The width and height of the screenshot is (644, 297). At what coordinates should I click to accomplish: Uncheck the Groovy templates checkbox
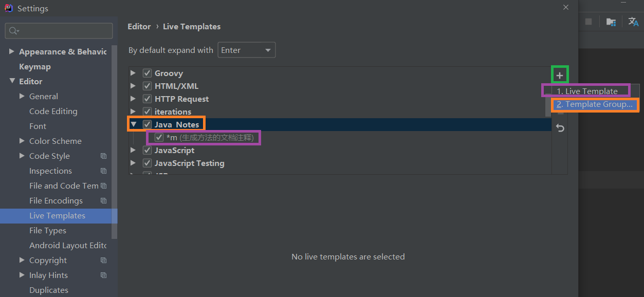(x=147, y=72)
